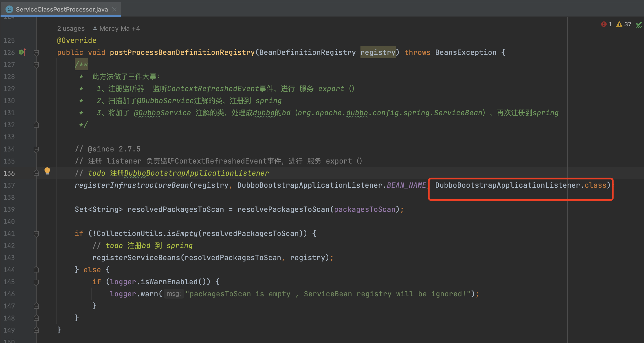Image resolution: width=644 pixels, height=343 pixels.
Task: Click the yellow warnings triangle icon
Action: [x=619, y=24]
